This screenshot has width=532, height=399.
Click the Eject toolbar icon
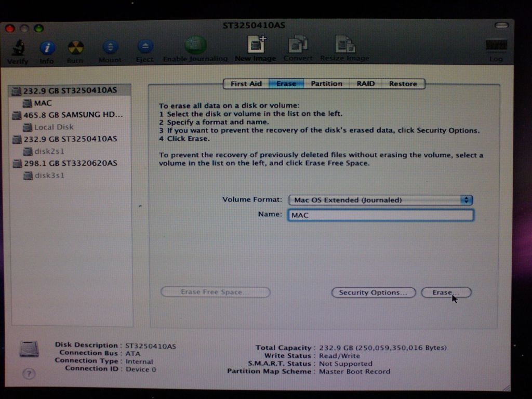(x=145, y=46)
